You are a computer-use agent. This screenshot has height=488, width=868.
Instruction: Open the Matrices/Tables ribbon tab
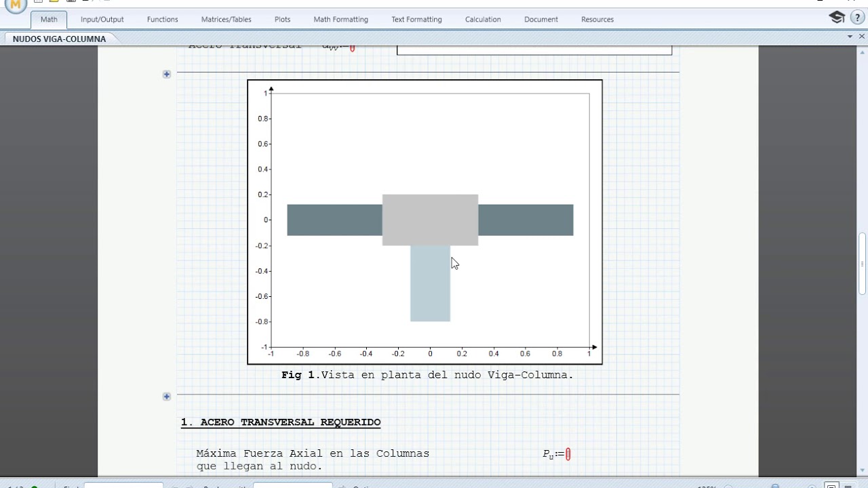click(x=226, y=20)
